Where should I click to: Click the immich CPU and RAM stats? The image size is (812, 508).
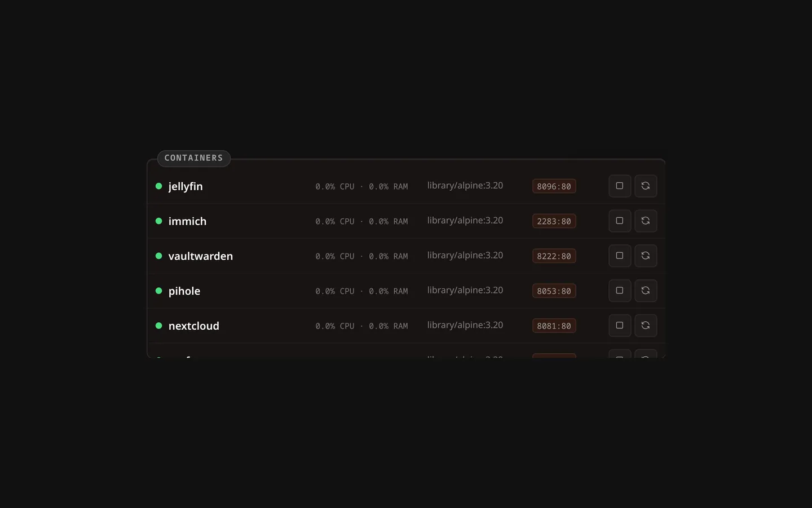point(361,221)
